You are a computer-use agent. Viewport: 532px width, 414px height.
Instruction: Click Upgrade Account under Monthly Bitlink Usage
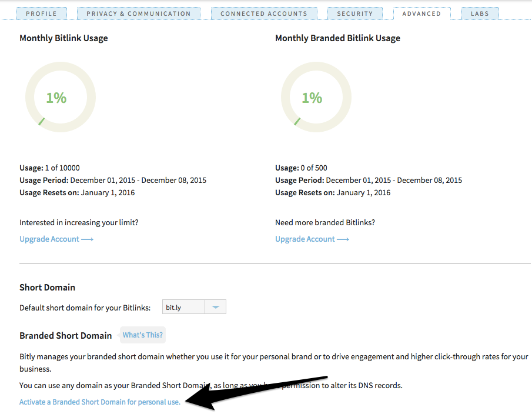(56, 239)
